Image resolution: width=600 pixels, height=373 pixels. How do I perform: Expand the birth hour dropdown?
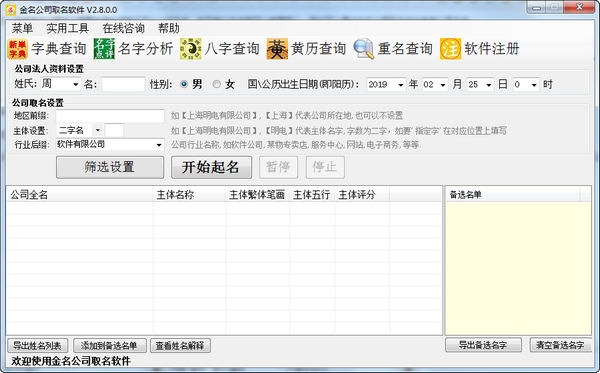point(534,85)
